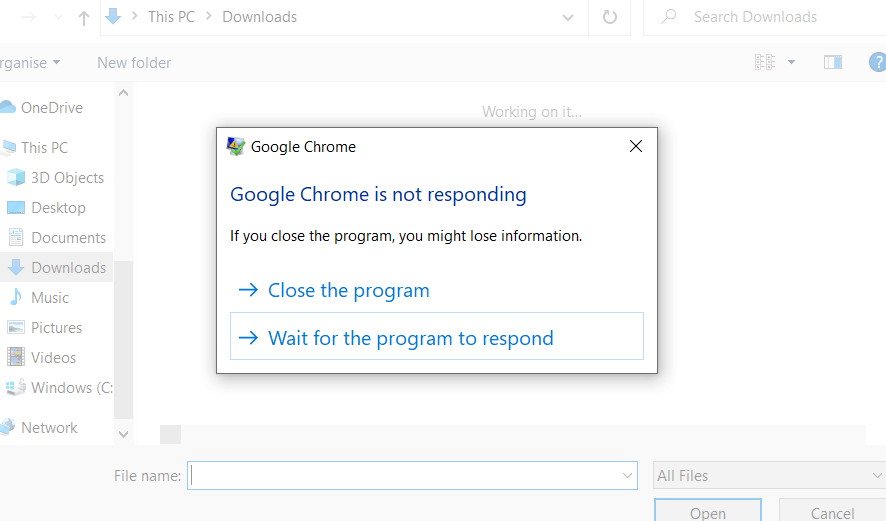The image size is (886, 521).
Task: Open Pictures in navigation pane
Action: 56,327
